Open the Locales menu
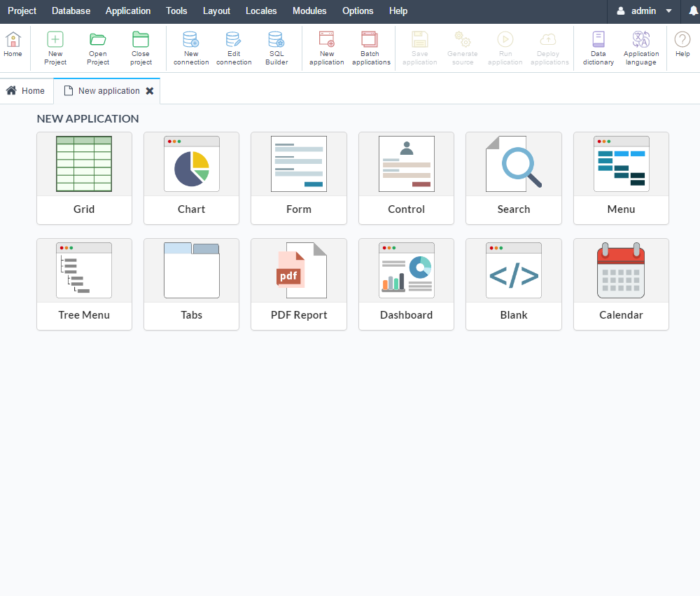 (x=261, y=11)
